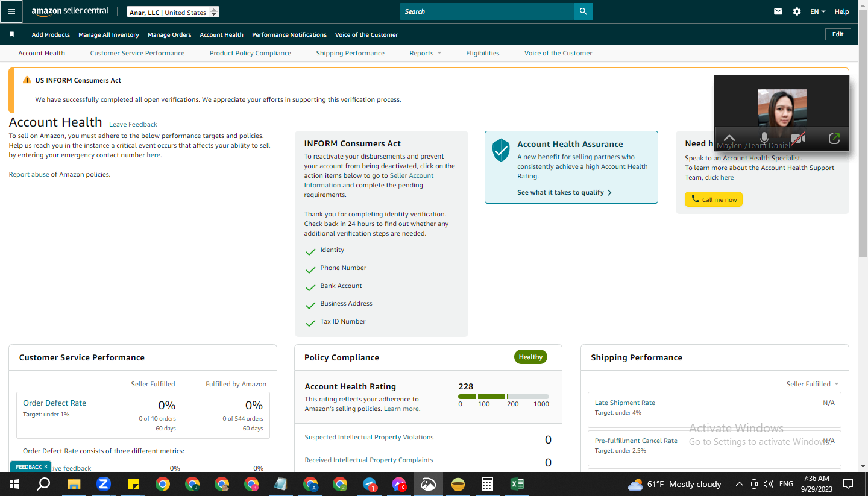This screenshot has width=868, height=496.
Task: Click See what it takes to qualify
Action: point(565,193)
